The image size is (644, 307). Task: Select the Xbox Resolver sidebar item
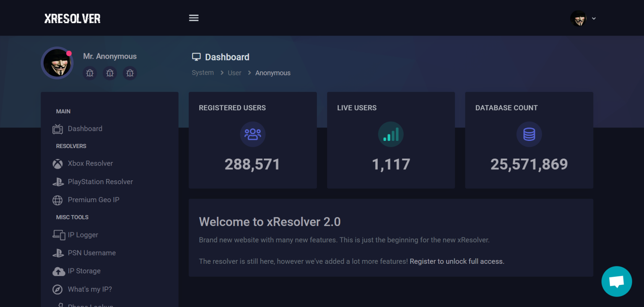[90, 164]
